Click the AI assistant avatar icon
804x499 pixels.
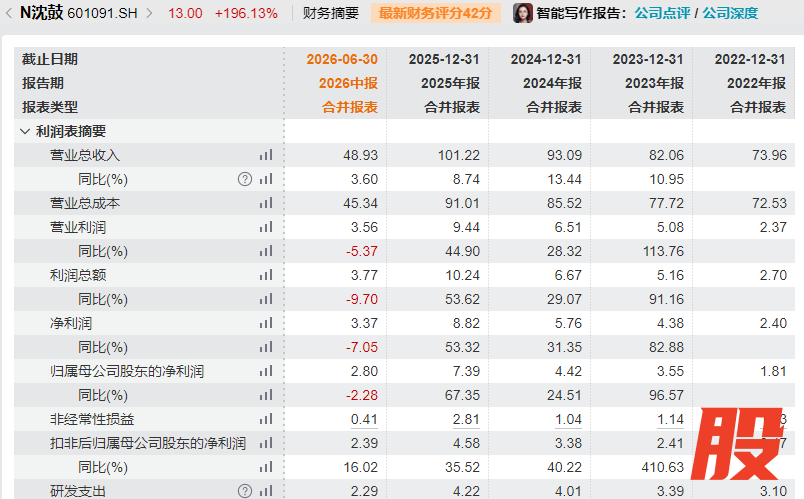point(522,13)
